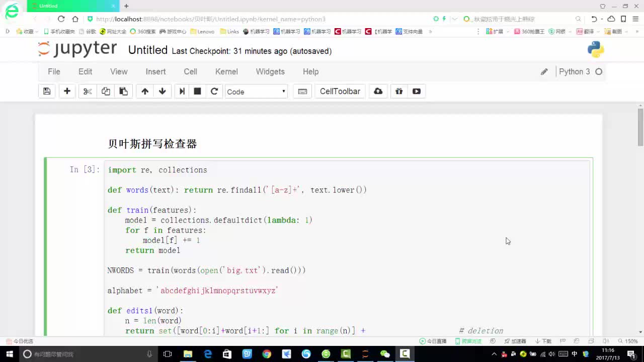Open Chrome from taskbar

pyautogui.click(x=267, y=354)
